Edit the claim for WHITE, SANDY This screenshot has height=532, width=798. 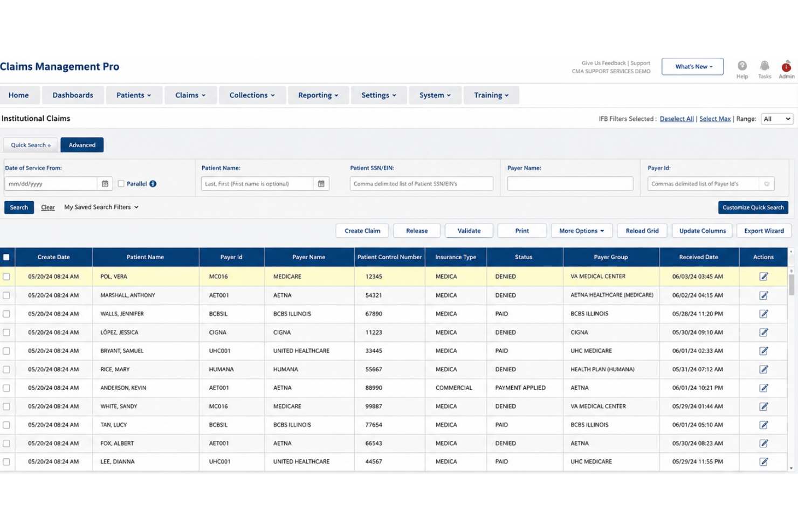[x=763, y=406]
